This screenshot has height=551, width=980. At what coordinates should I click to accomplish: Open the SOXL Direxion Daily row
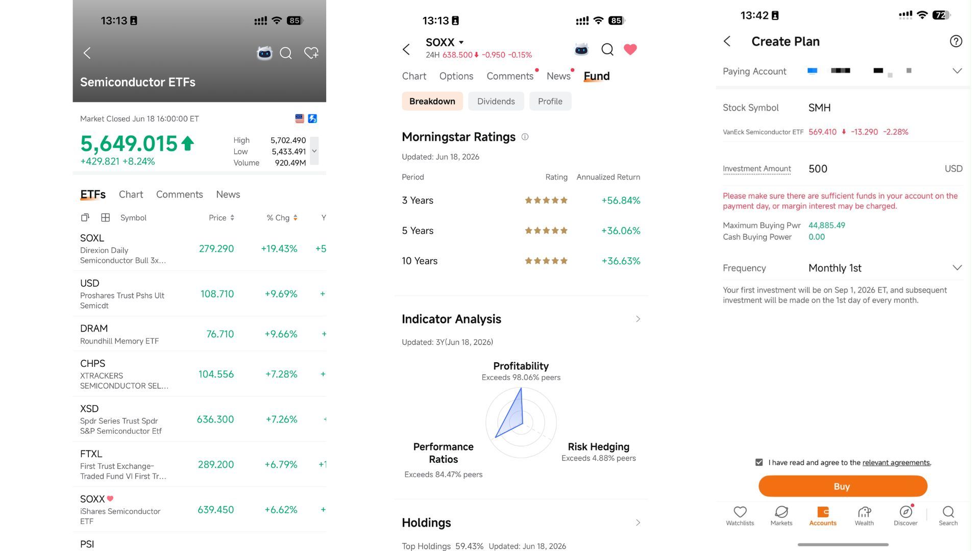pos(200,249)
